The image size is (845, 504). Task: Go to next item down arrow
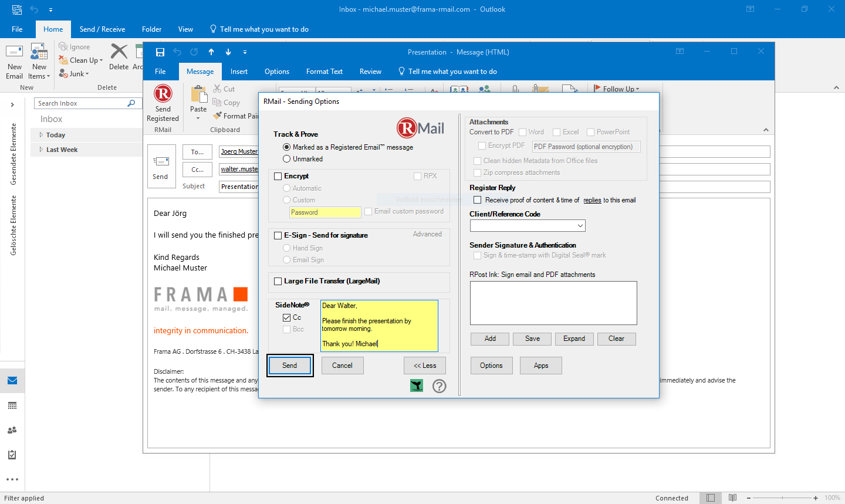pos(228,52)
